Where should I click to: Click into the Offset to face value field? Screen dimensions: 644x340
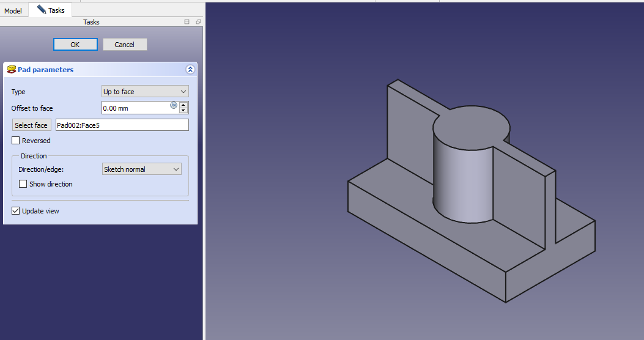click(x=136, y=108)
